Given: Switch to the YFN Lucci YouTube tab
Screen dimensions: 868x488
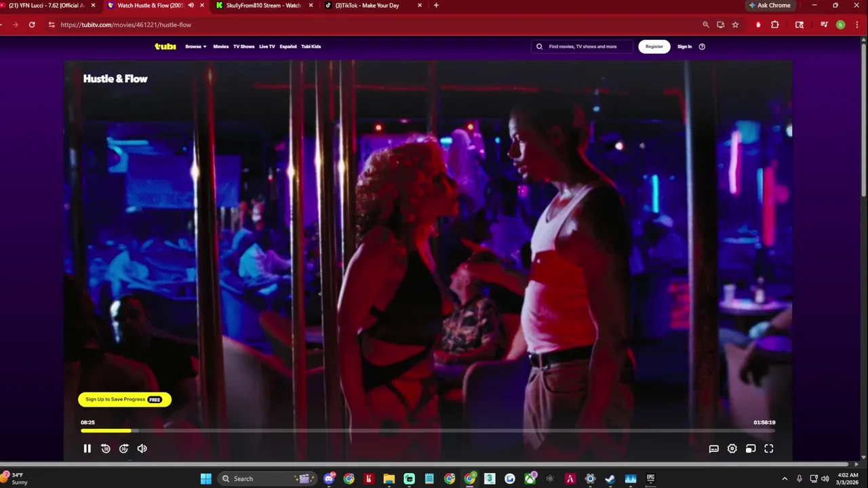Looking at the screenshot, I should coord(46,5).
